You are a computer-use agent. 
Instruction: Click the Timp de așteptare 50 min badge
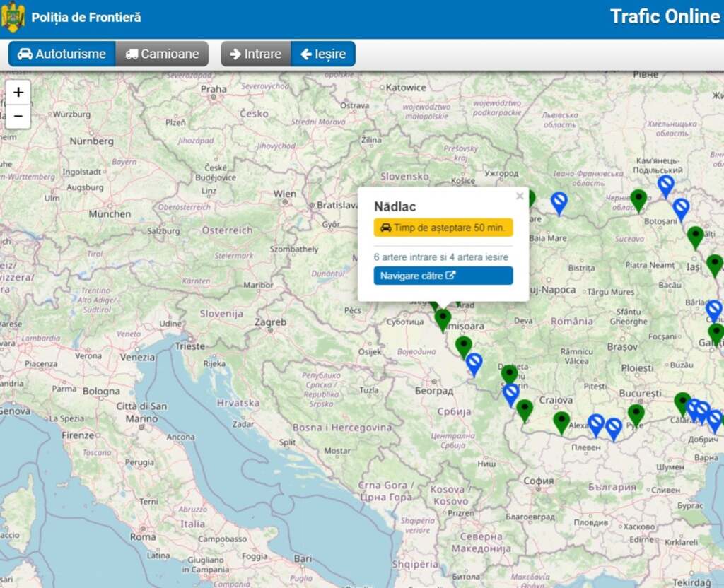click(x=443, y=228)
